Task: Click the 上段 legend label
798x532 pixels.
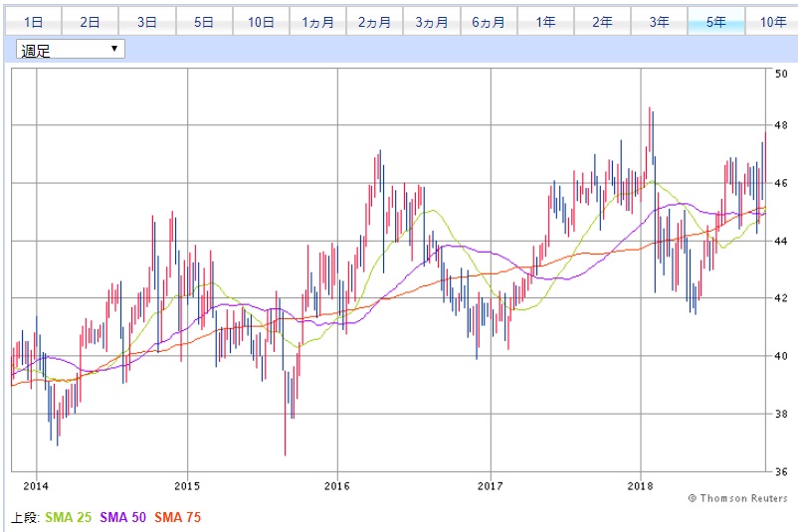Action: coord(25,517)
